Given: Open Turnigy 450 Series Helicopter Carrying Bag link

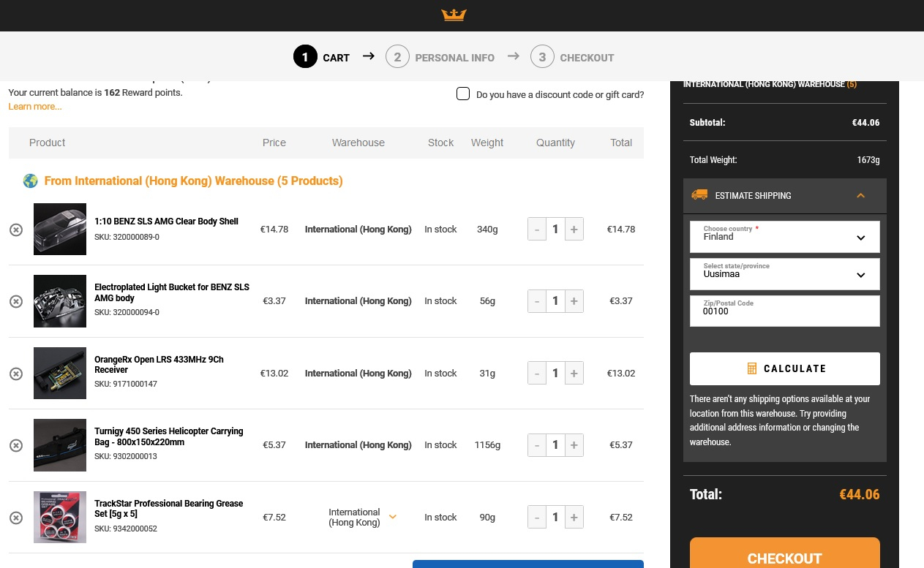Looking at the screenshot, I should [168, 436].
